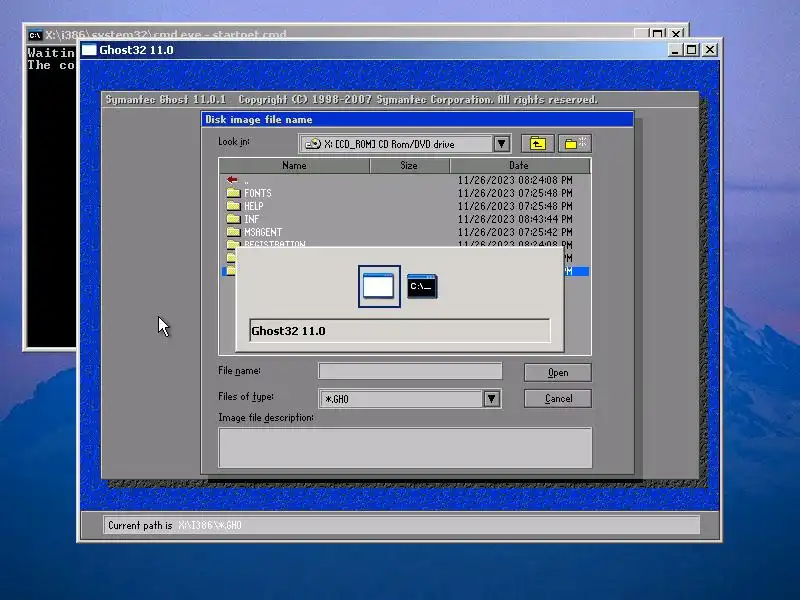Select the MSAGENT folder icon
Image resolution: width=800 pixels, height=600 pixels.
pos(234,232)
